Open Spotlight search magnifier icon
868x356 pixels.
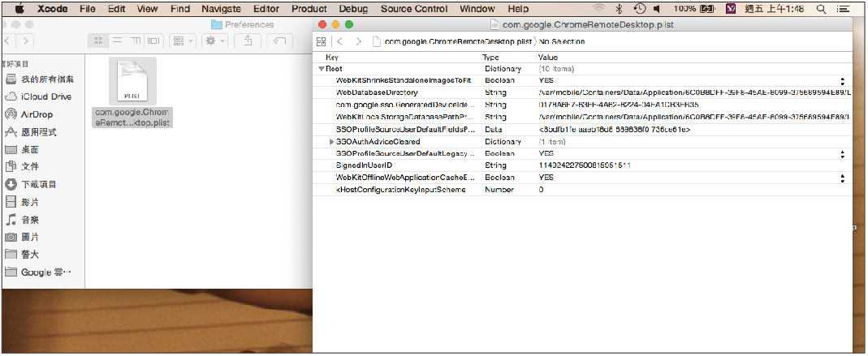pyautogui.click(x=822, y=9)
